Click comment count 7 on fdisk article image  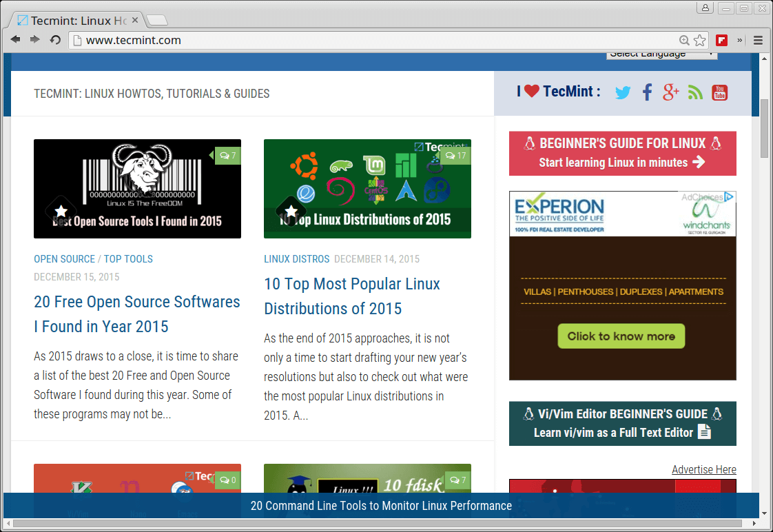pos(457,480)
